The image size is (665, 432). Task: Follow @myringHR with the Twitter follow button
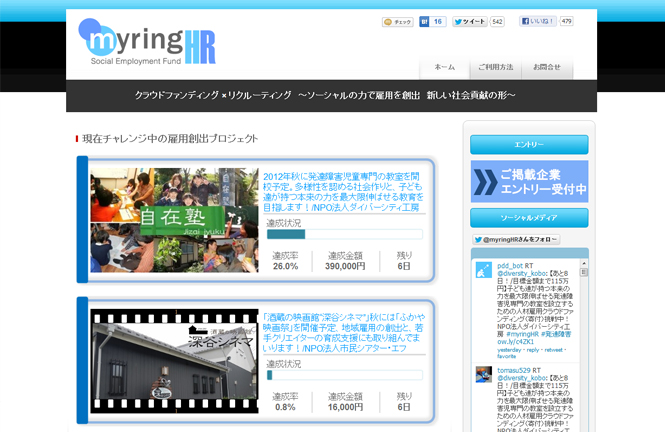516,240
